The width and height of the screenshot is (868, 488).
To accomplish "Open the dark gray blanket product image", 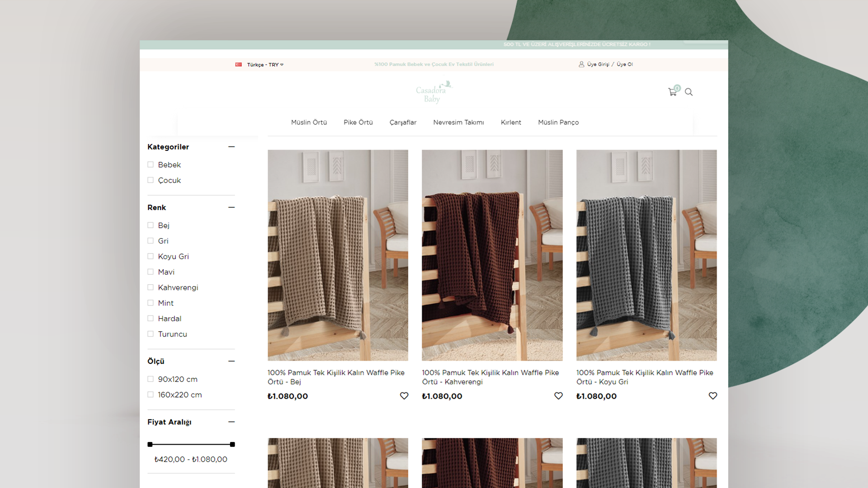I will tap(646, 255).
